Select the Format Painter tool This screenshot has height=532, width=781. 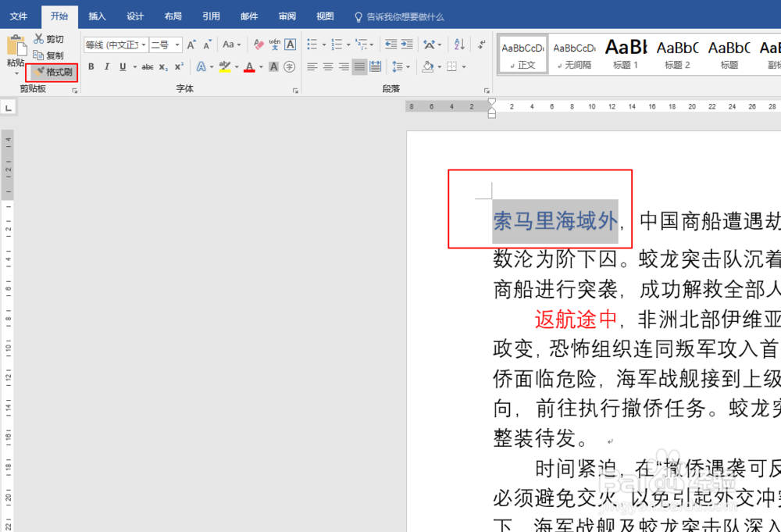point(52,72)
